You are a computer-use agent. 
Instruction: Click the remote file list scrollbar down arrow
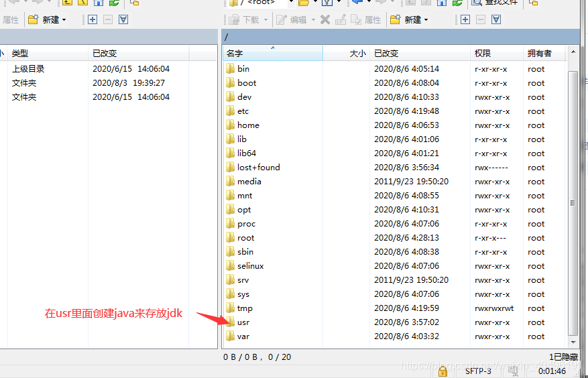(x=573, y=342)
